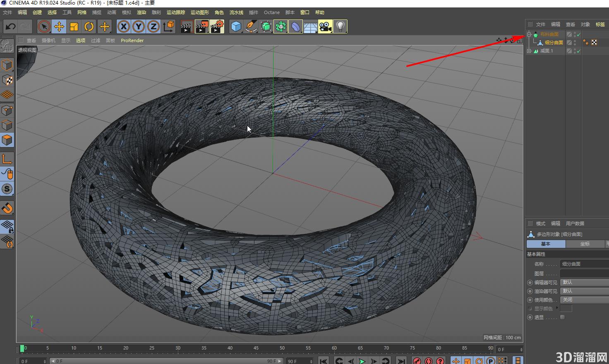Click the 图层 layer field

click(585, 274)
